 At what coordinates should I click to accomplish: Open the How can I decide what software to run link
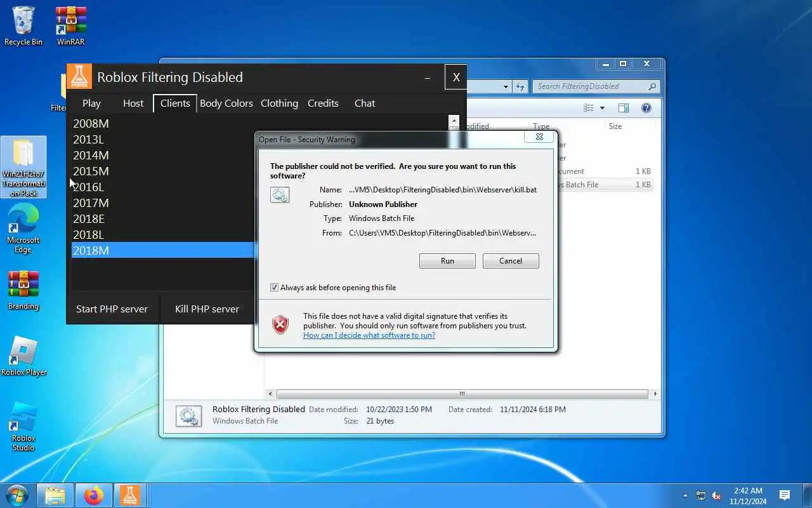[x=369, y=335]
